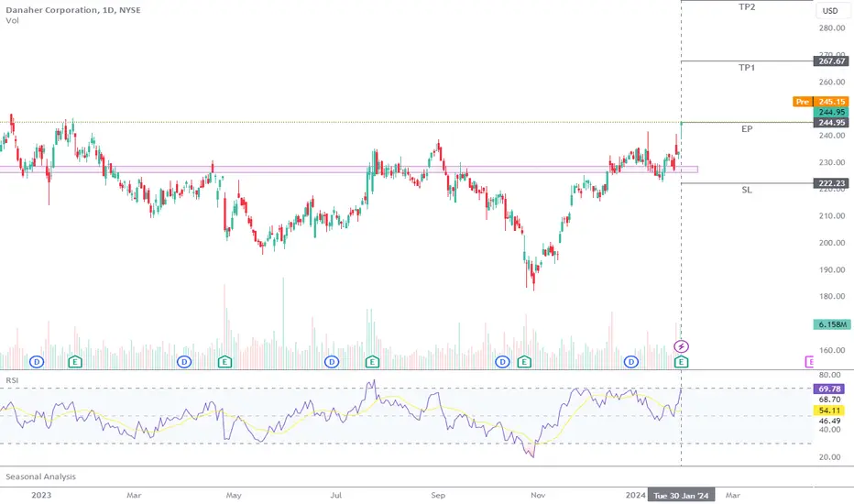
Task: Click the green 244.95 last price tag
Action: pos(830,112)
